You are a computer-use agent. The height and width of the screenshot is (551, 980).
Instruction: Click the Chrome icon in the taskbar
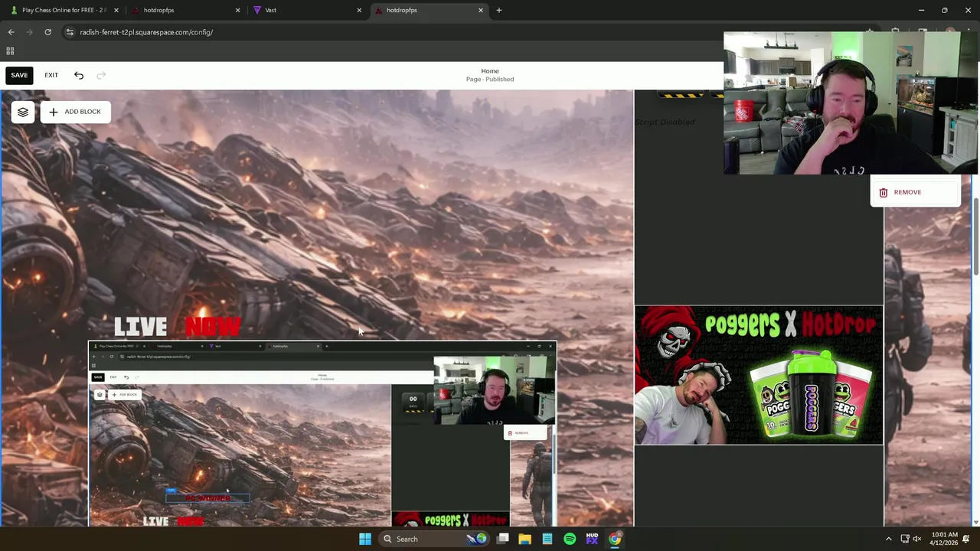(615, 539)
